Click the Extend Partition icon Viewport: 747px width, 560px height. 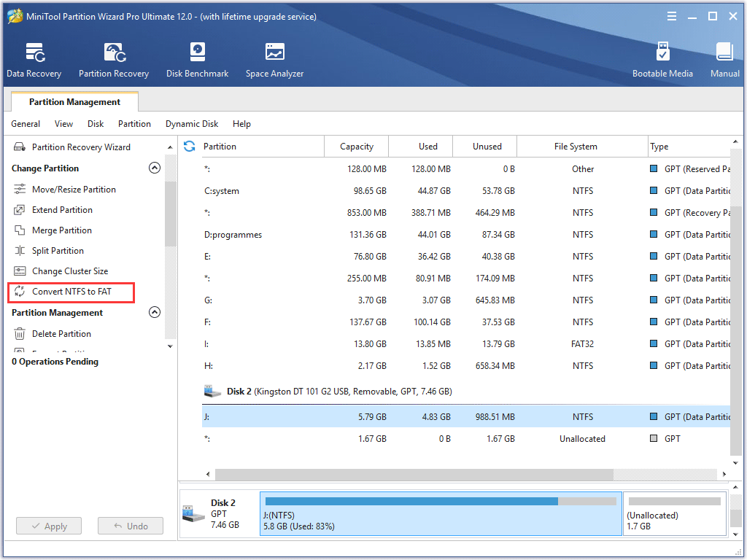20,209
